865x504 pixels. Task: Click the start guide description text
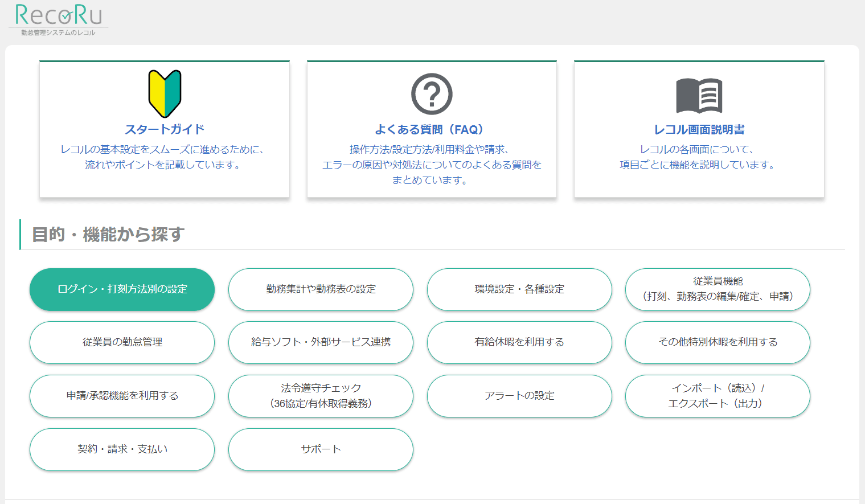pyautogui.click(x=165, y=157)
